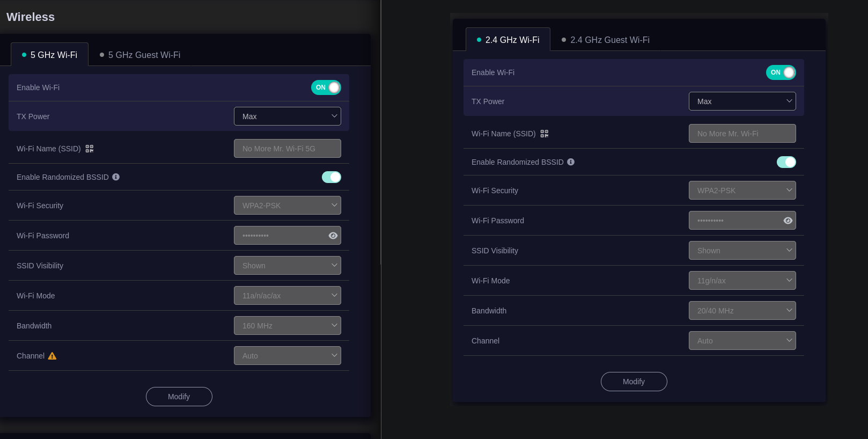Viewport: 868px width, 439px height.
Task: Click info icon next to 5 GHz Randomized BSSID
Action: [x=116, y=177]
